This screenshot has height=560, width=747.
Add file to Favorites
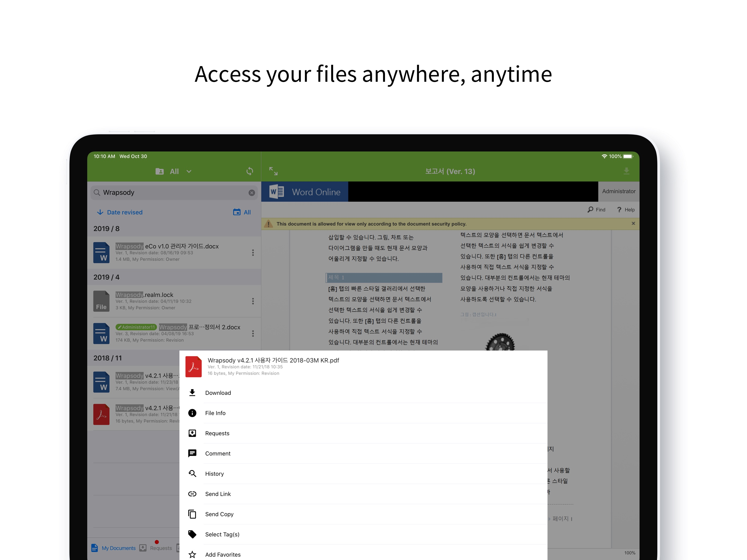(223, 555)
